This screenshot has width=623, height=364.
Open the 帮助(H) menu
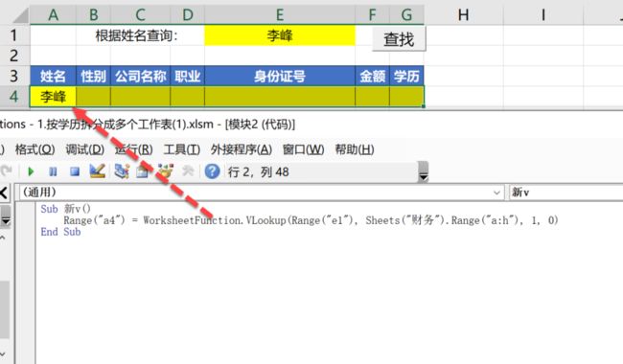coord(355,149)
